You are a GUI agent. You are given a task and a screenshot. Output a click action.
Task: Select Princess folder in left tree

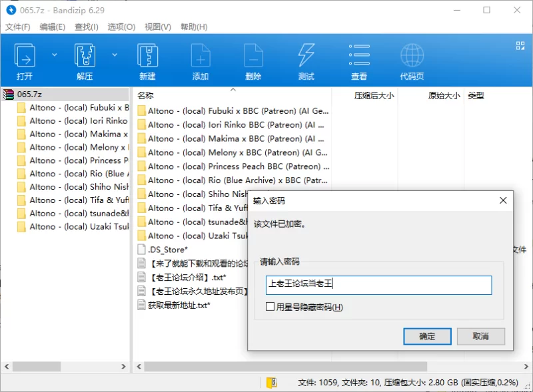(x=73, y=160)
